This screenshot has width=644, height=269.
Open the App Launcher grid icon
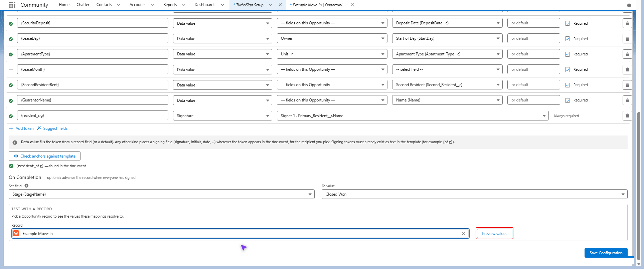pyautogui.click(x=12, y=5)
